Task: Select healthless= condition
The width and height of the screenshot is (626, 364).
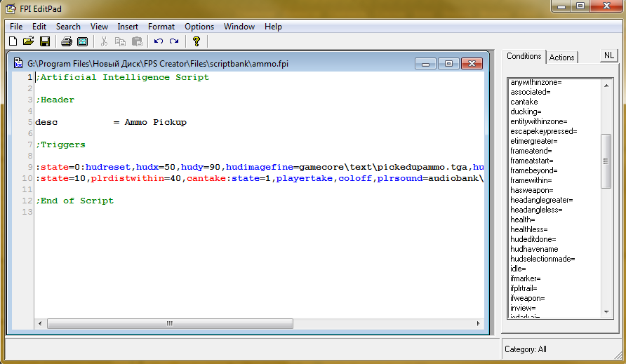Action: coord(529,229)
